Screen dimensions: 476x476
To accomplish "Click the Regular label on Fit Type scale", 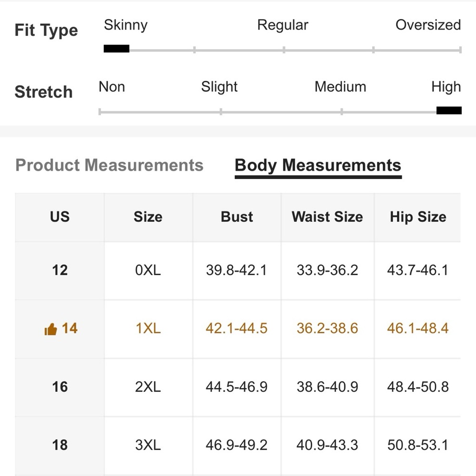I will tap(283, 25).
